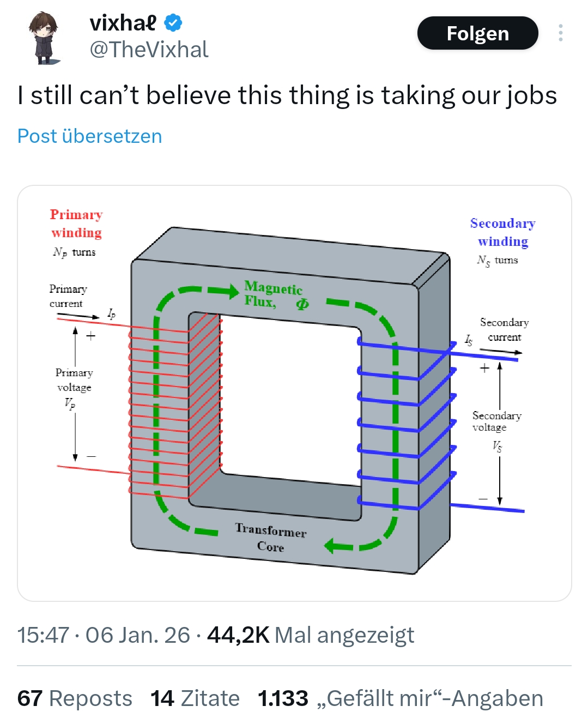Click the blue verified badge
This screenshot has height=724, width=588.
click(173, 23)
